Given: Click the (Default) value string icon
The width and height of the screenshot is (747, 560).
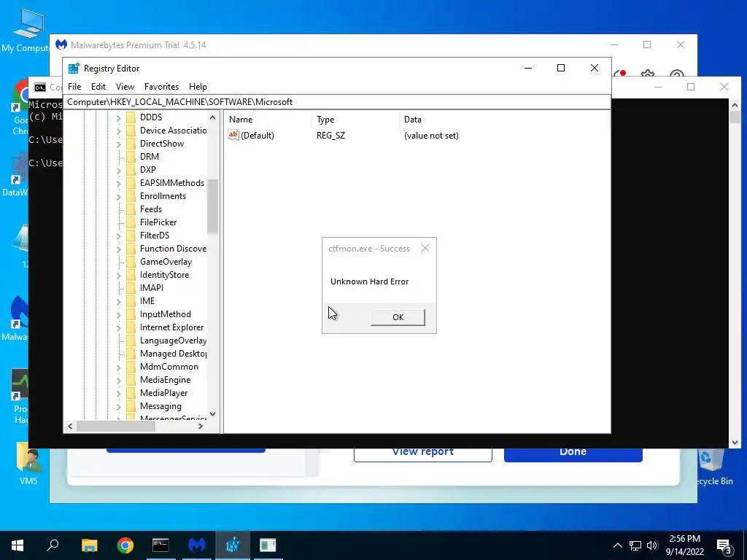Looking at the screenshot, I should coord(233,135).
